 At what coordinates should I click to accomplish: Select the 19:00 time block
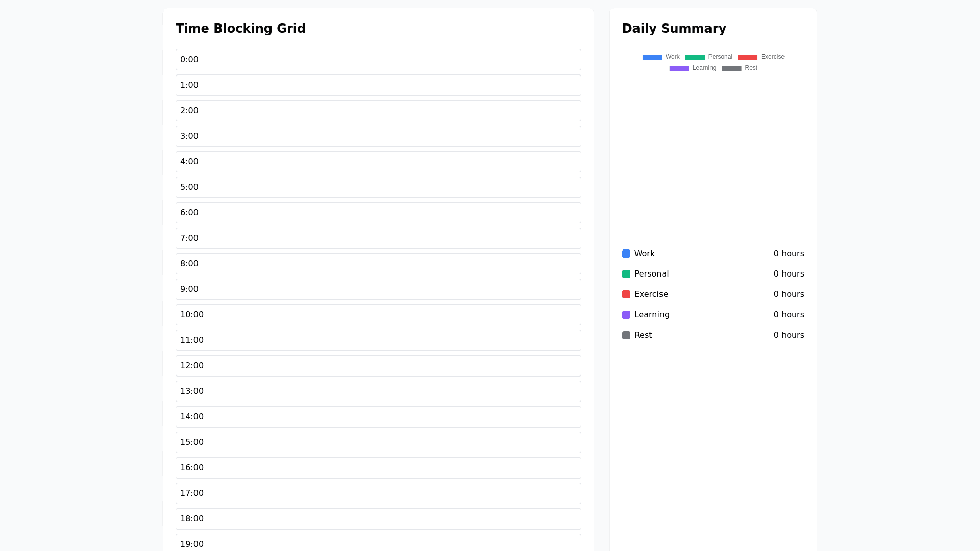click(x=378, y=543)
